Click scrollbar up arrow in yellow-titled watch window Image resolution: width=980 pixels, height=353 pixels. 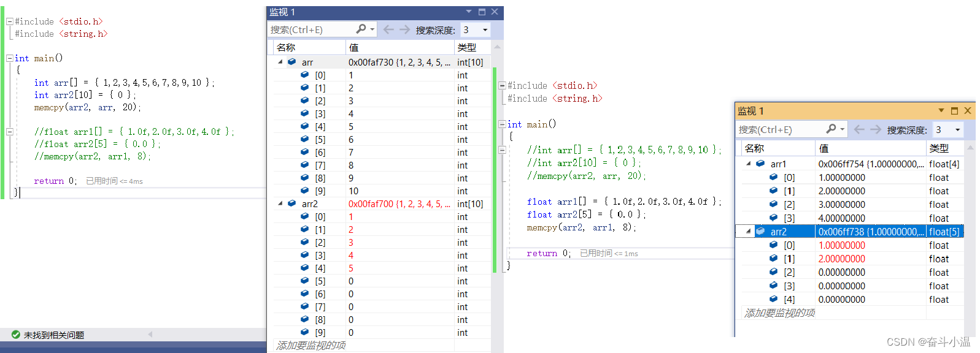click(970, 148)
